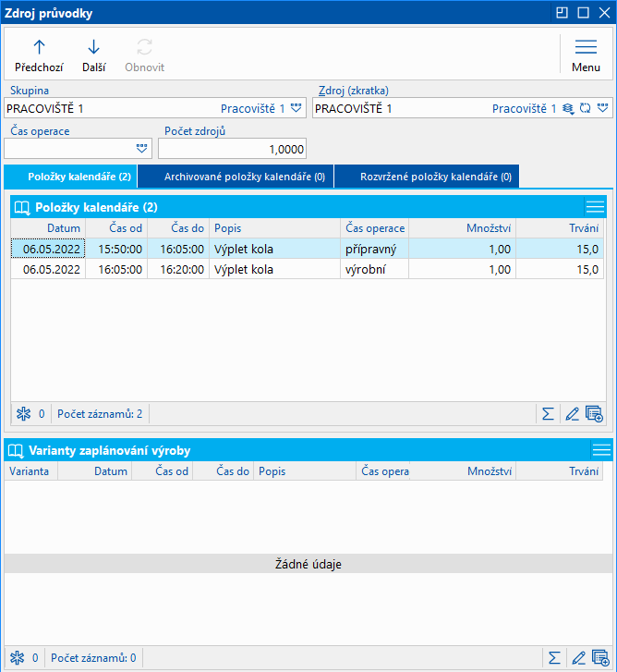
Task: Click the refresh icon in Zdroj field
Action: (x=586, y=108)
